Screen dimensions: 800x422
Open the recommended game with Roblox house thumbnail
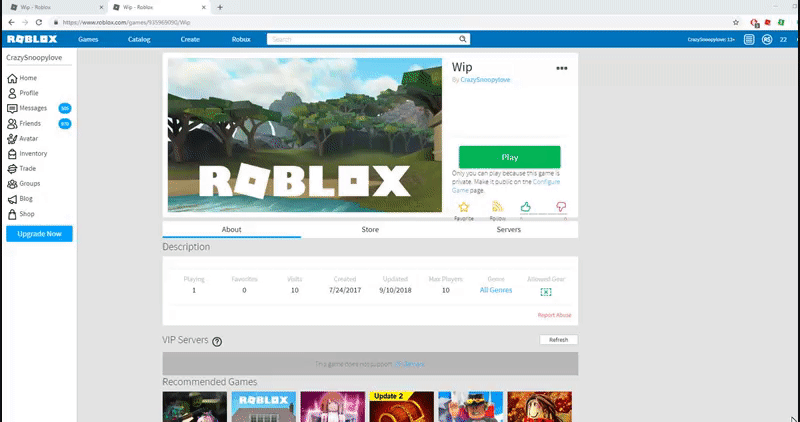tap(264, 407)
